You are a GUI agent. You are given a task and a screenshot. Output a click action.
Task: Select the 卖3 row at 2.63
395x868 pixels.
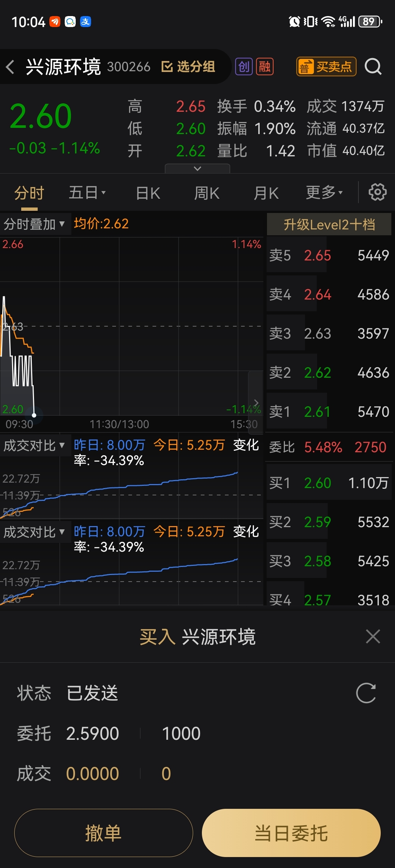329,333
